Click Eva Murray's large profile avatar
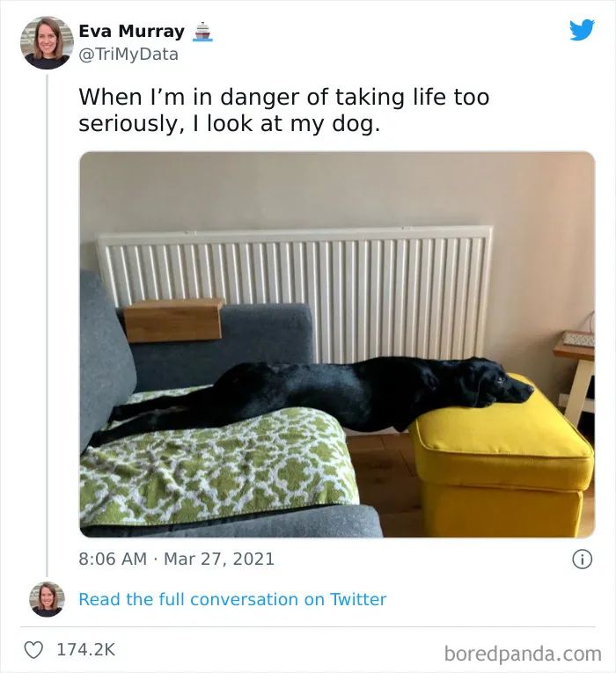The image size is (616, 673). coord(47,43)
